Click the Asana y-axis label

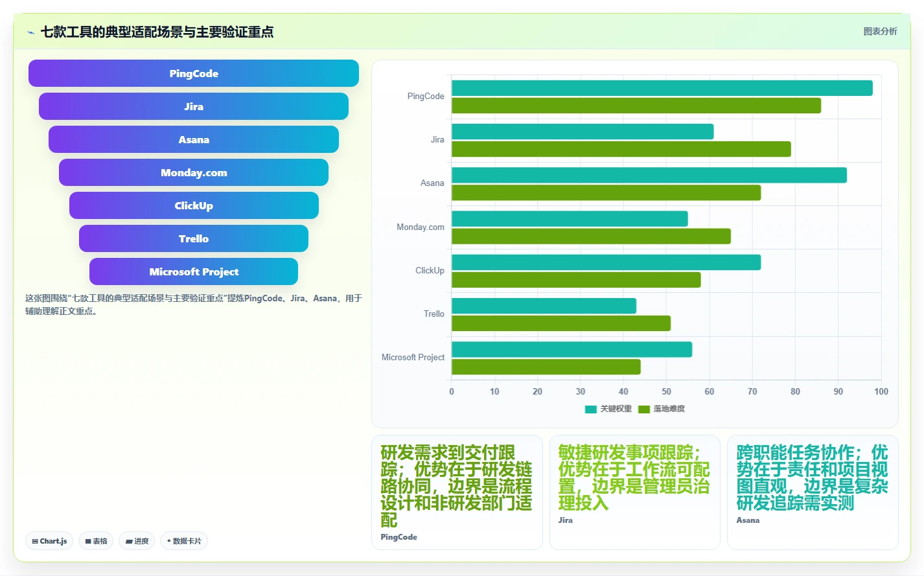432,183
